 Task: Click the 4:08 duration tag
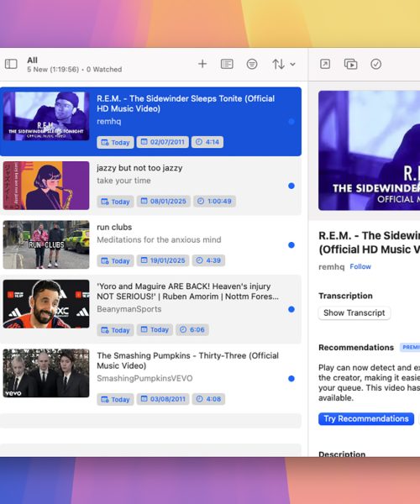(208, 399)
